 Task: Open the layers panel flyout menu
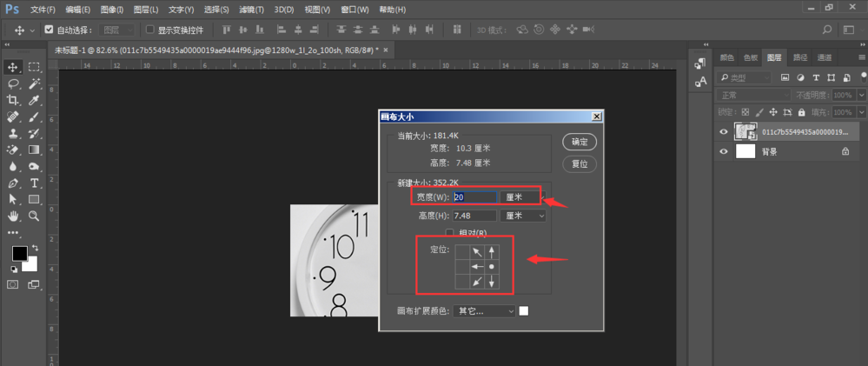862,57
